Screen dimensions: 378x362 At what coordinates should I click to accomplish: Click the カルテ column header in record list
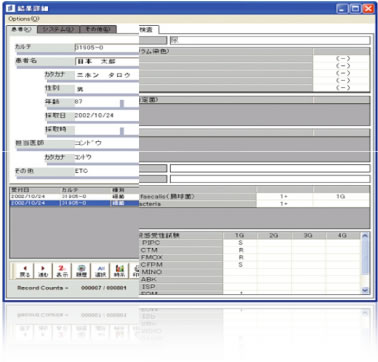coord(85,190)
